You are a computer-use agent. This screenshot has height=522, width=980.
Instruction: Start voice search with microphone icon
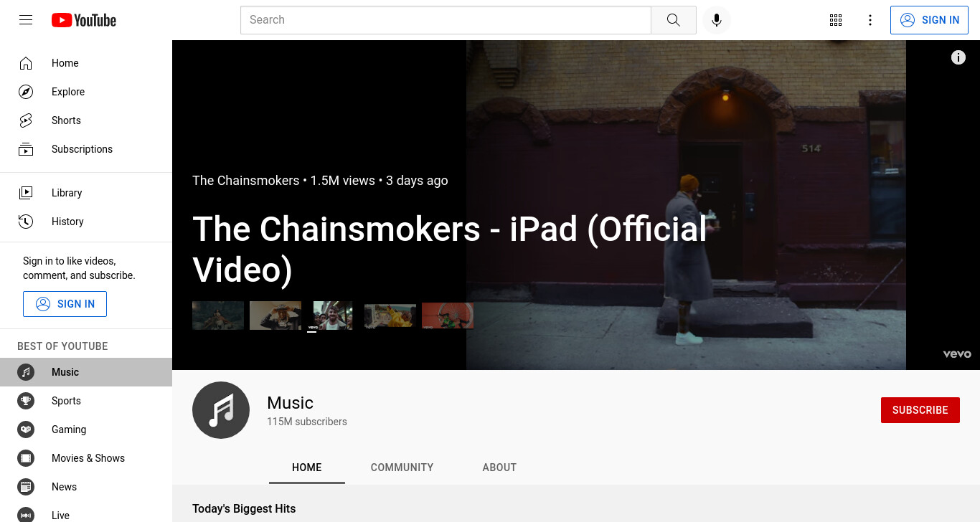pos(716,20)
